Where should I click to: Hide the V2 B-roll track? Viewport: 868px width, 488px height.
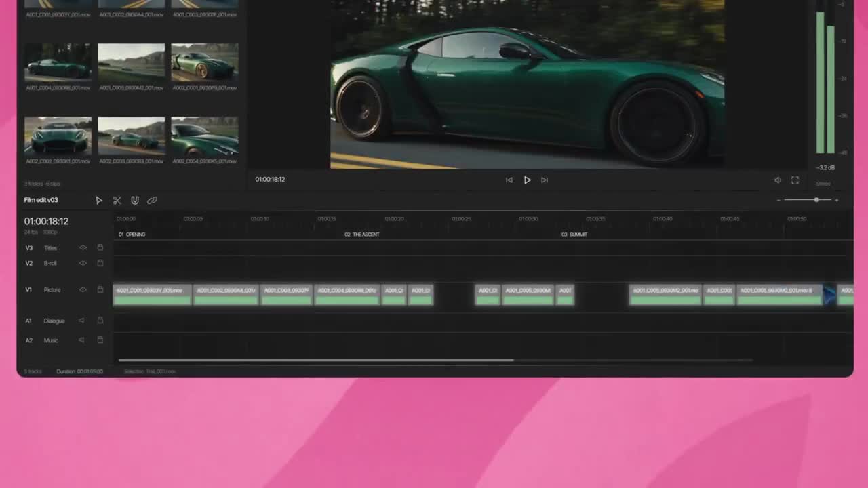pyautogui.click(x=83, y=263)
